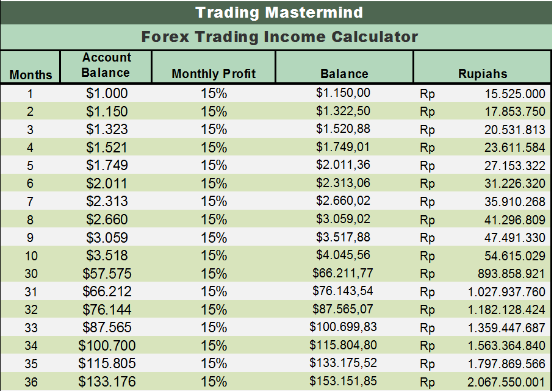Click the Months column header
The width and height of the screenshot is (554, 392).
31,75
